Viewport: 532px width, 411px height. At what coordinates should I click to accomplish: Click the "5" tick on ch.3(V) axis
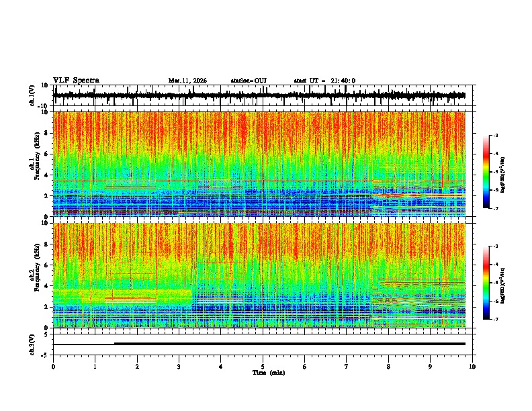(46, 334)
